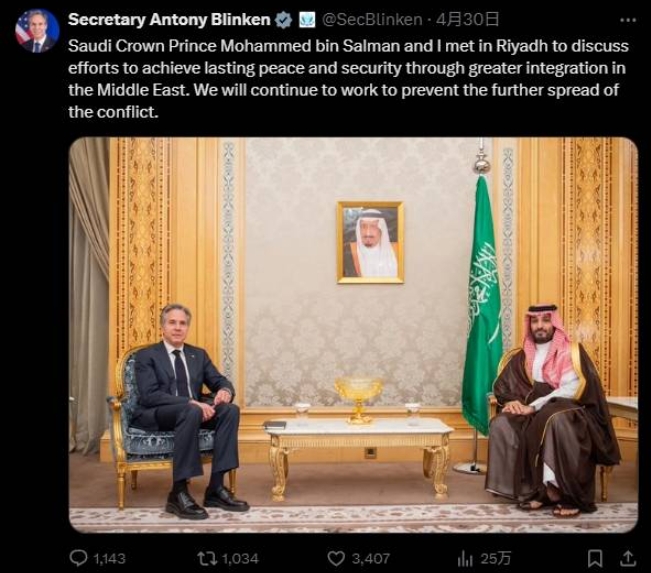Like the tweet with the heart icon
The width and height of the screenshot is (651, 573).
pyautogui.click(x=337, y=558)
